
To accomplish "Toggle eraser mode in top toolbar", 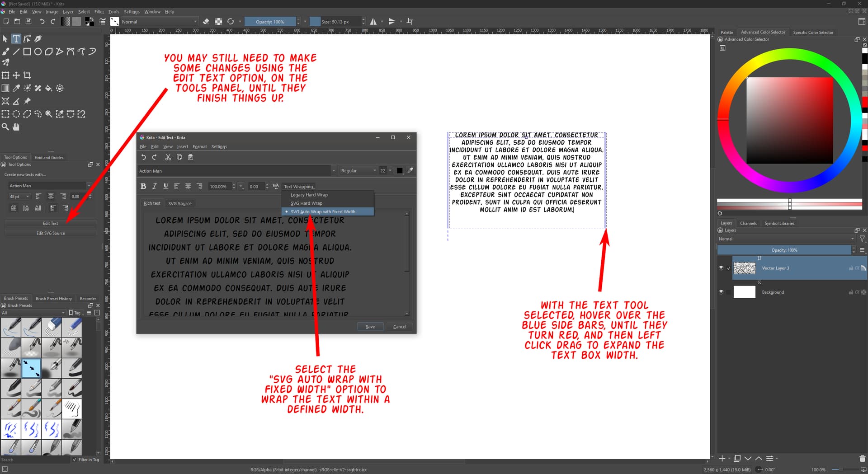I will (206, 21).
